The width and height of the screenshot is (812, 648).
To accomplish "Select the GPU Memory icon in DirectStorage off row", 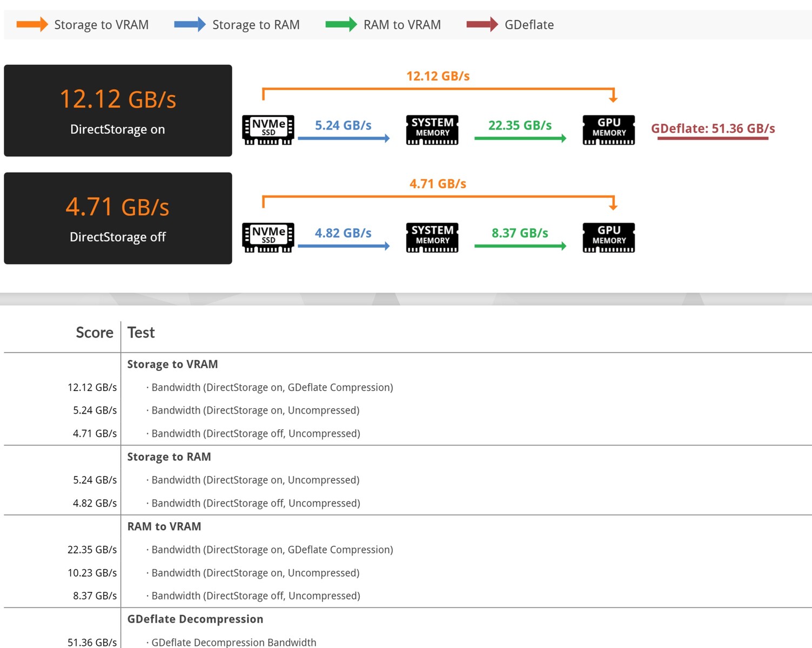I will point(608,238).
